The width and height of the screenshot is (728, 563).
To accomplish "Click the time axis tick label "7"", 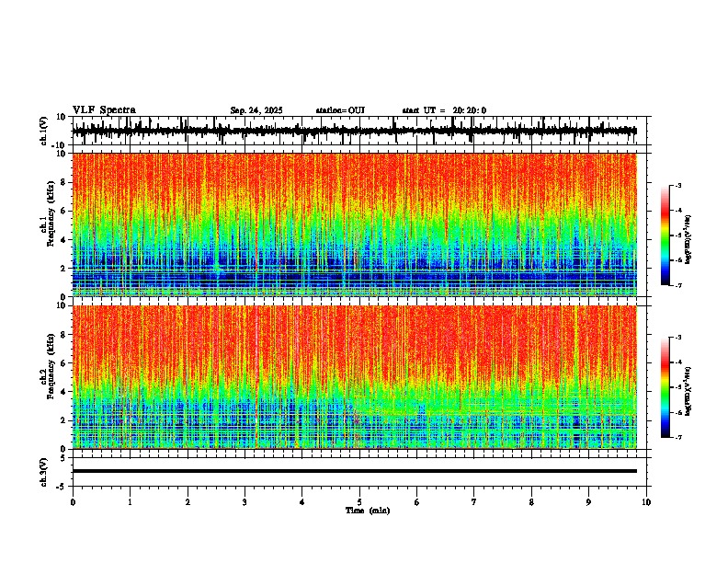I will coord(474,502).
